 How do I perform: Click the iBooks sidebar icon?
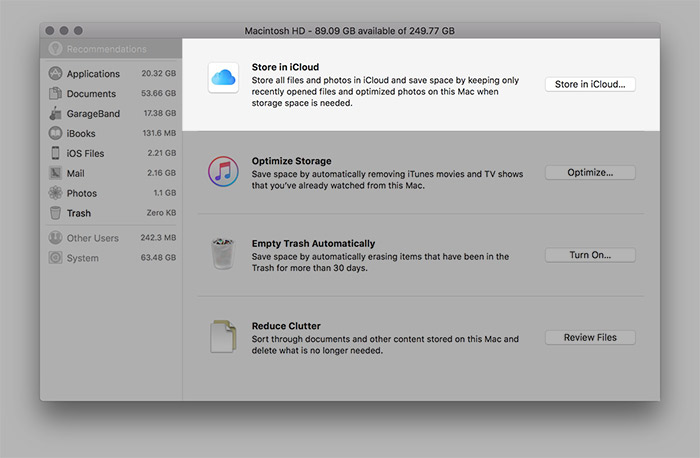(x=55, y=133)
